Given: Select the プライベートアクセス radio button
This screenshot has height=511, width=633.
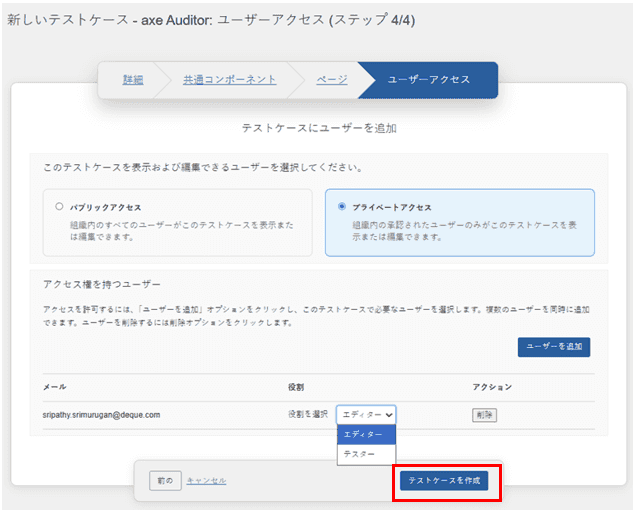Looking at the screenshot, I should tap(343, 207).
